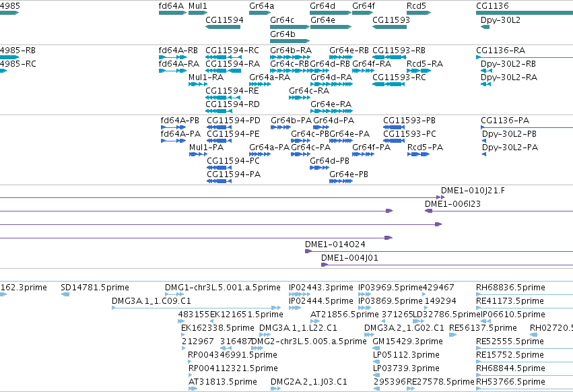The width and height of the screenshot is (573, 392).
Task: Click protein Rcd5-PA
Action: (418, 154)
